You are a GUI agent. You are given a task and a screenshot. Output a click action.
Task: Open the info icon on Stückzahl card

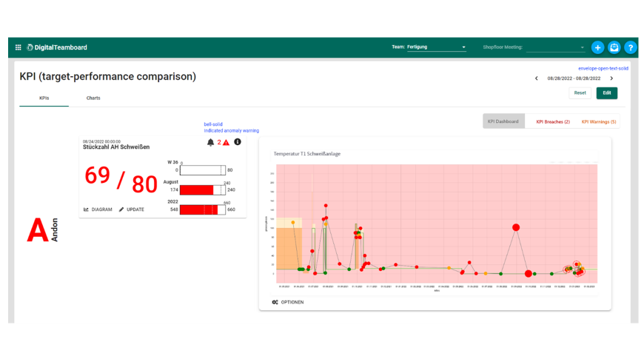tap(238, 142)
